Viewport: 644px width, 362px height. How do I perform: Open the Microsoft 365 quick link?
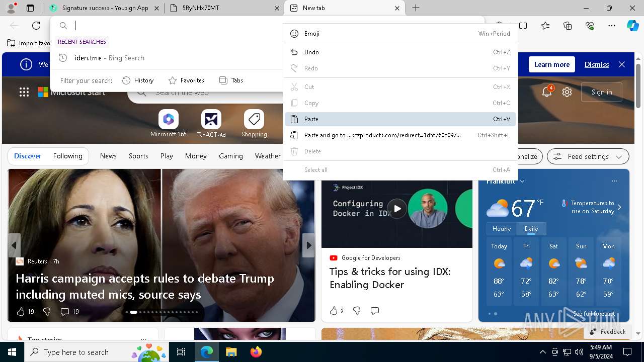pos(168,124)
